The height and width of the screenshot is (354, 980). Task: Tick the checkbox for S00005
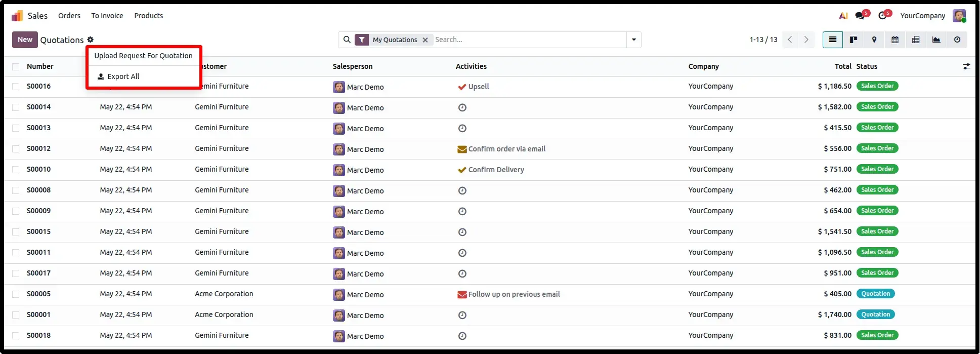point(16,294)
